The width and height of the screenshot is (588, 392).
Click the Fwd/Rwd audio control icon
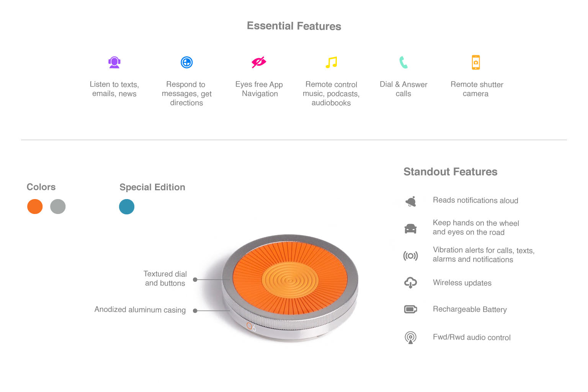[410, 337]
